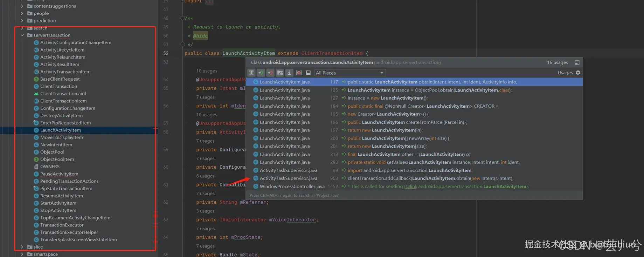
Task: Select WindowProcessController.java usage at line 1452
Action: tap(414, 187)
